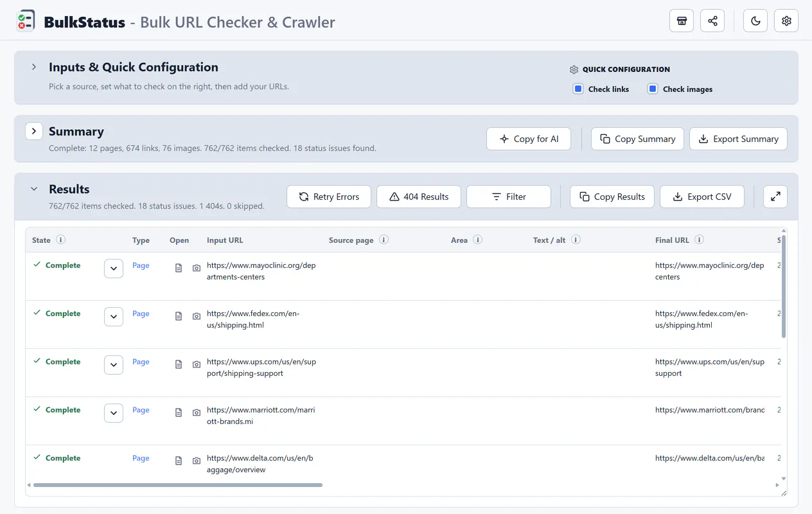This screenshot has width=812, height=514.
Task: Open document icon for fedex row
Action: (179, 316)
